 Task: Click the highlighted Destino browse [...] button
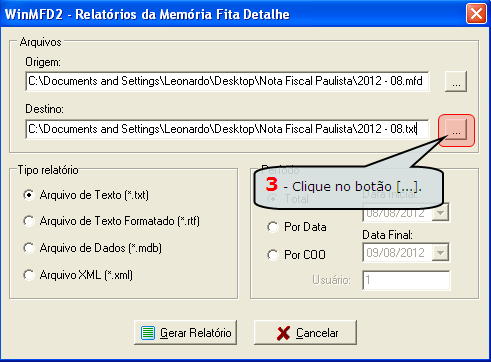pyautogui.click(x=456, y=130)
